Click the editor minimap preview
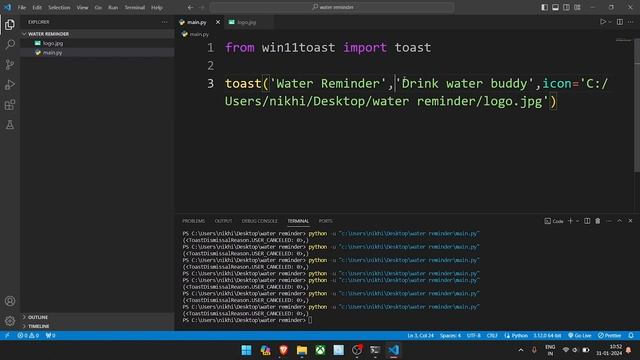Image resolution: width=640 pixels, height=360 pixels. 624,40
